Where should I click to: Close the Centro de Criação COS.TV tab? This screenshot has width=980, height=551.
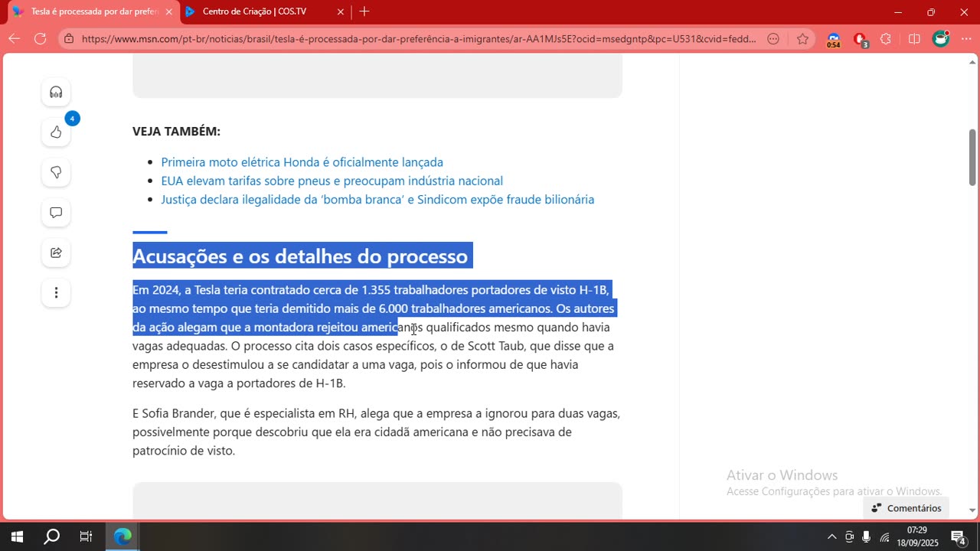coord(340,11)
